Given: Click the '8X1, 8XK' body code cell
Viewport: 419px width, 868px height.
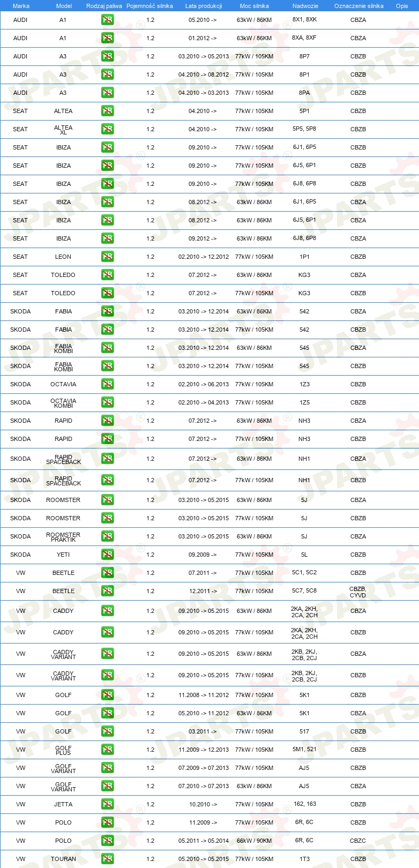Looking at the screenshot, I should point(304,20).
